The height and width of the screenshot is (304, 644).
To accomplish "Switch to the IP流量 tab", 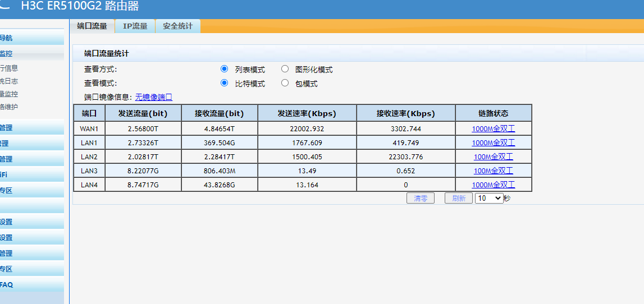I will 135,26.
